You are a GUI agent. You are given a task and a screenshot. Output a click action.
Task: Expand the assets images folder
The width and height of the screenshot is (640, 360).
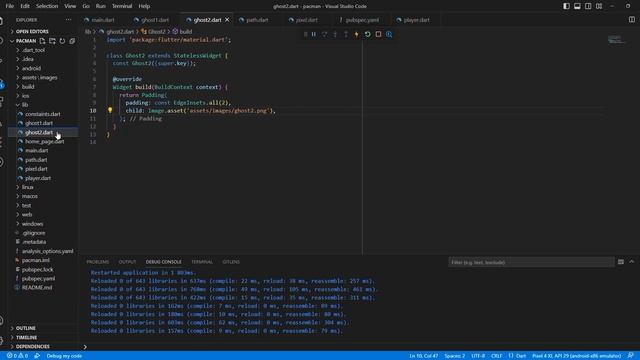point(39,78)
